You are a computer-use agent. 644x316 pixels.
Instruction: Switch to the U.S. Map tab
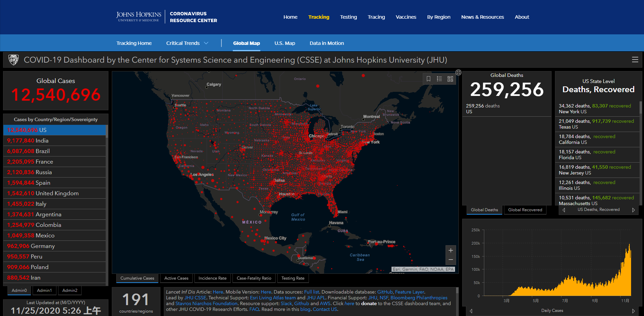point(285,43)
